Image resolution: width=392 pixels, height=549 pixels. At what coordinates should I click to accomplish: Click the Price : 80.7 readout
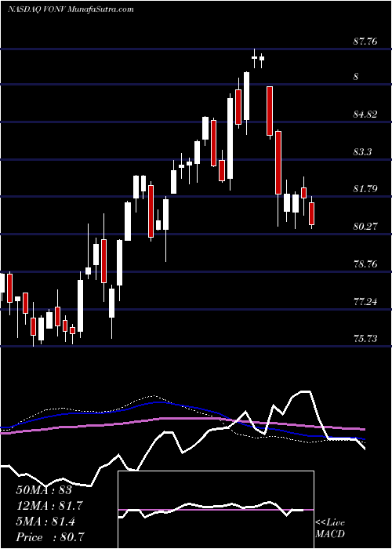[49, 537]
